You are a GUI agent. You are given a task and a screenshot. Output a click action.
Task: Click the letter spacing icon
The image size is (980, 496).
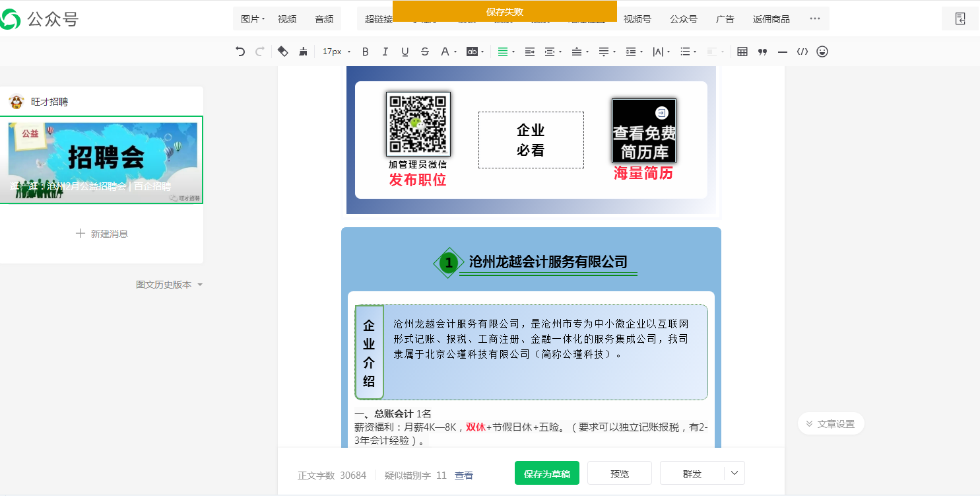658,52
